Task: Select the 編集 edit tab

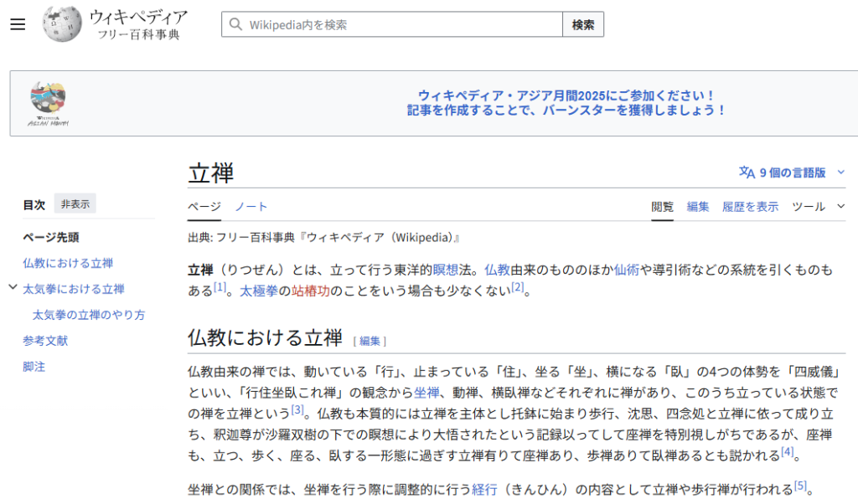Action: pos(698,207)
